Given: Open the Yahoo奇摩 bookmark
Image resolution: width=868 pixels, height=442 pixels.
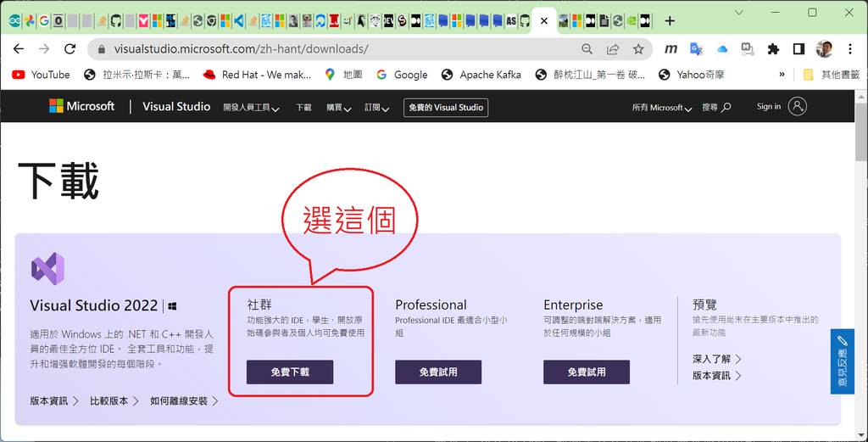Looking at the screenshot, I should point(692,75).
